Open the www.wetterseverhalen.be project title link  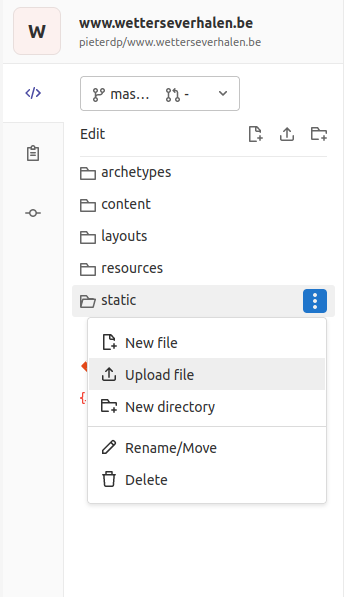click(x=166, y=23)
